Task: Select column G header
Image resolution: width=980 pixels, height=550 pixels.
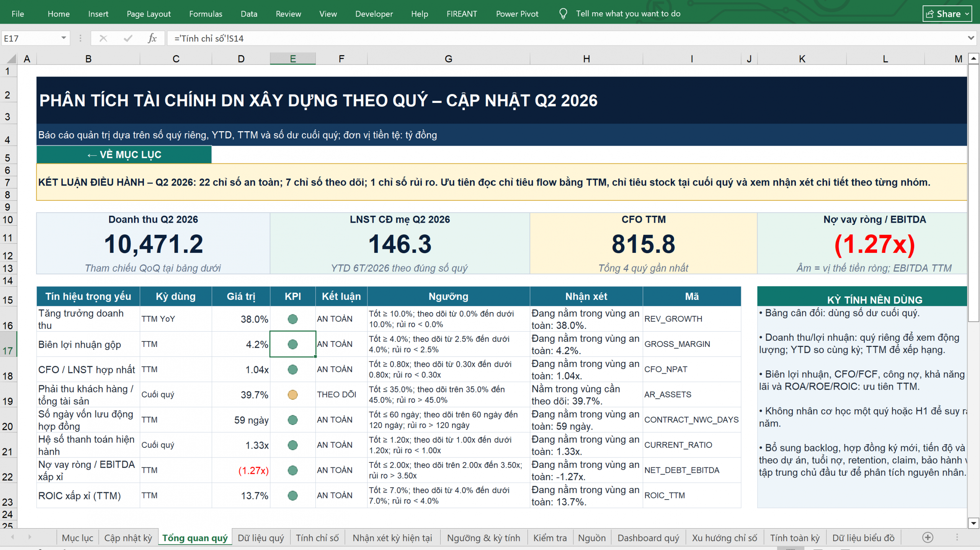Action: coord(448,59)
